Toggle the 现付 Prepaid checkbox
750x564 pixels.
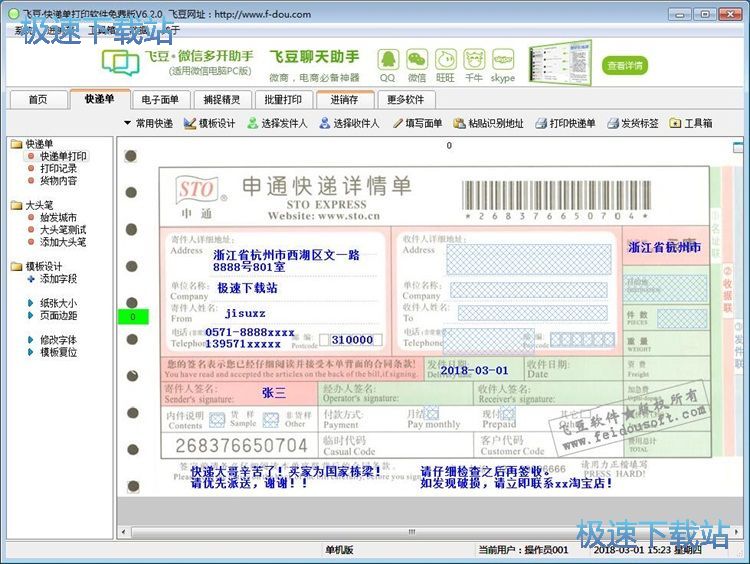[508, 413]
